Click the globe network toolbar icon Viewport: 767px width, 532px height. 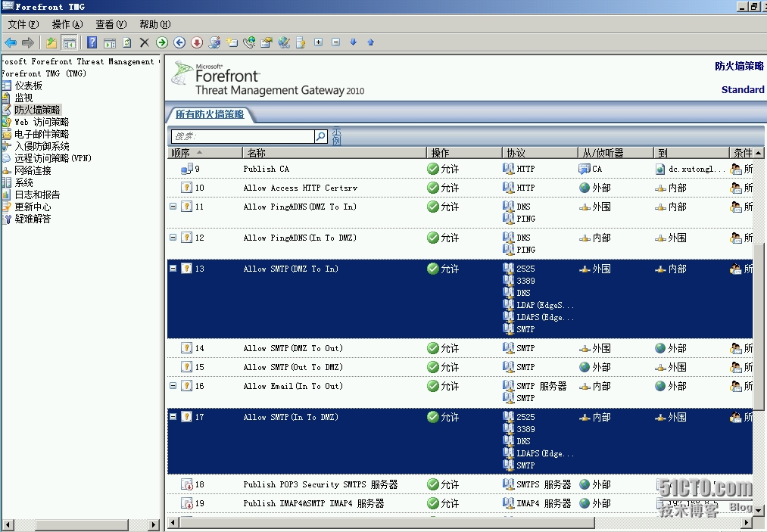click(x=284, y=42)
